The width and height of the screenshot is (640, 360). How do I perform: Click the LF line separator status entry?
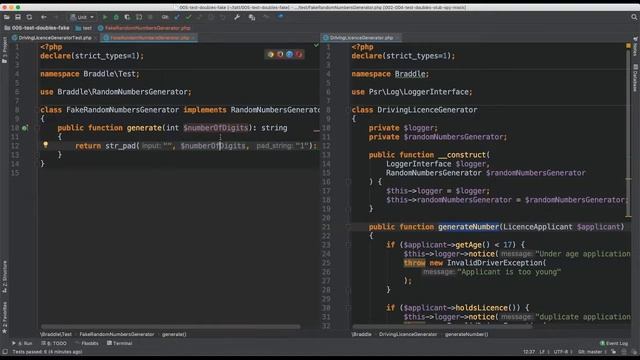tap(542, 352)
